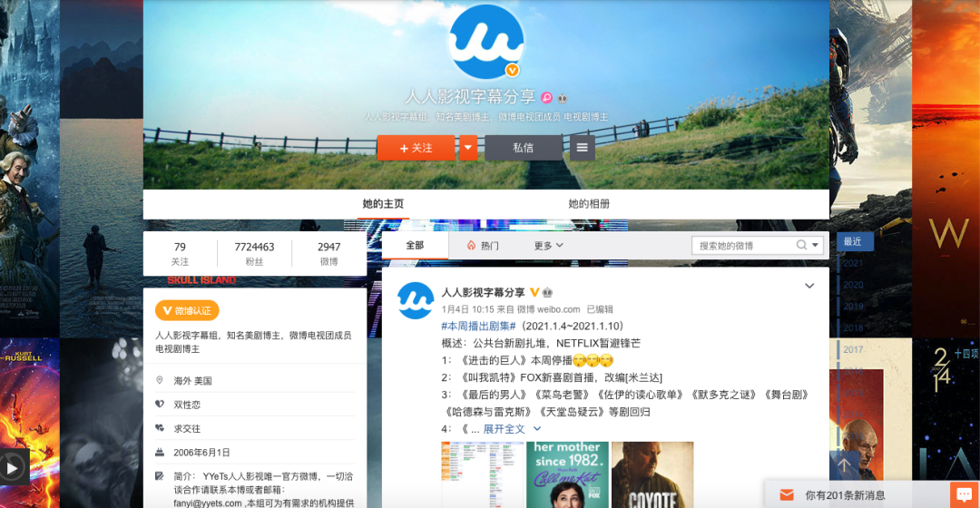Screen dimensions: 980x508
Task: Click the location pin icon by 海外 美国
Action: tap(160, 380)
